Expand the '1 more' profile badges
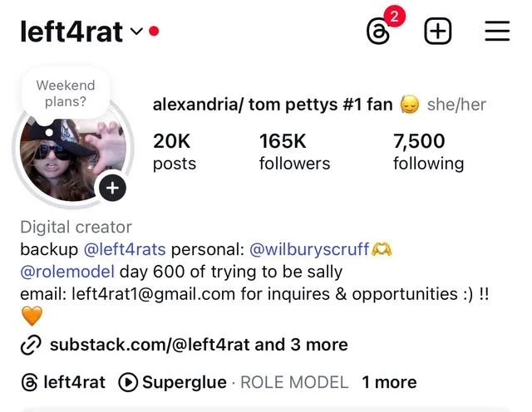 click(x=389, y=382)
